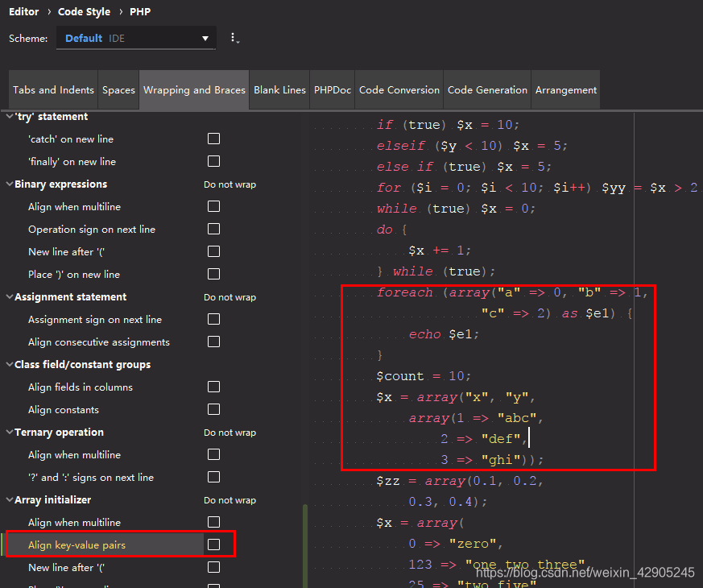
Task: Check Place ')' on new line
Action: tap(213, 274)
